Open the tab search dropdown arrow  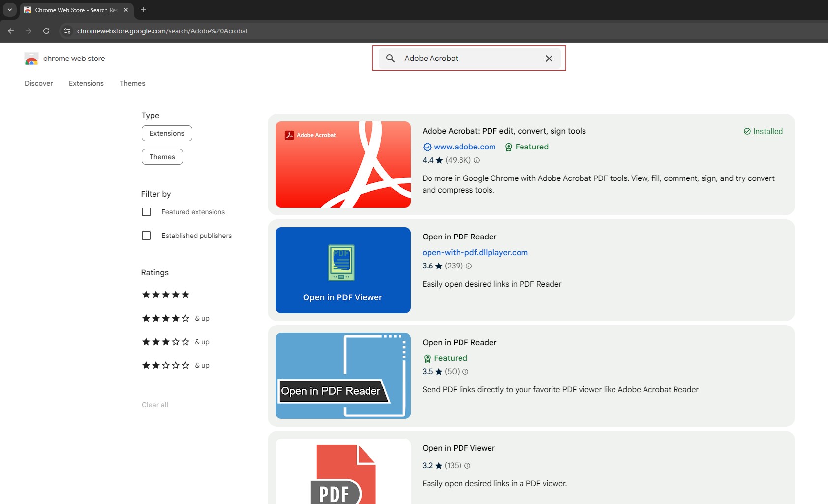pyautogui.click(x=9, y=10)
